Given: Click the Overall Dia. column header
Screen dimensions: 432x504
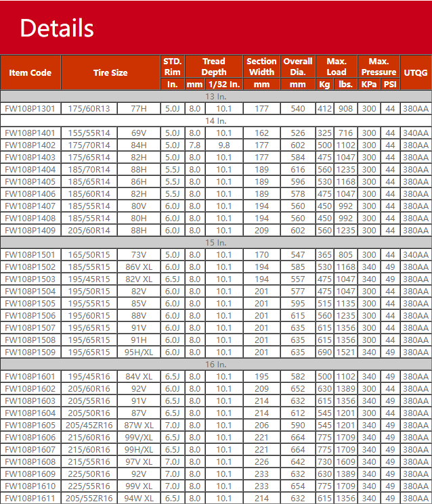Looking at the screenshot, I should [298, 66].
